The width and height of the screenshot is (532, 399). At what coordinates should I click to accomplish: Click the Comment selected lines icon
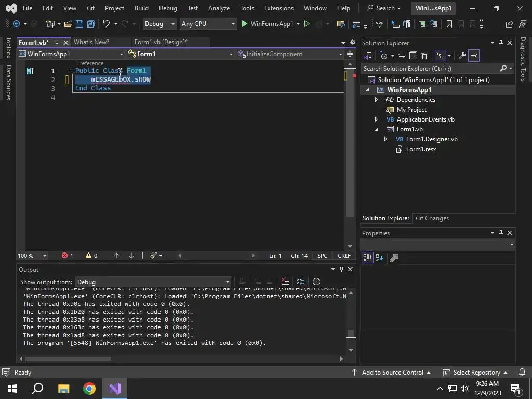(x=422, y=24)
